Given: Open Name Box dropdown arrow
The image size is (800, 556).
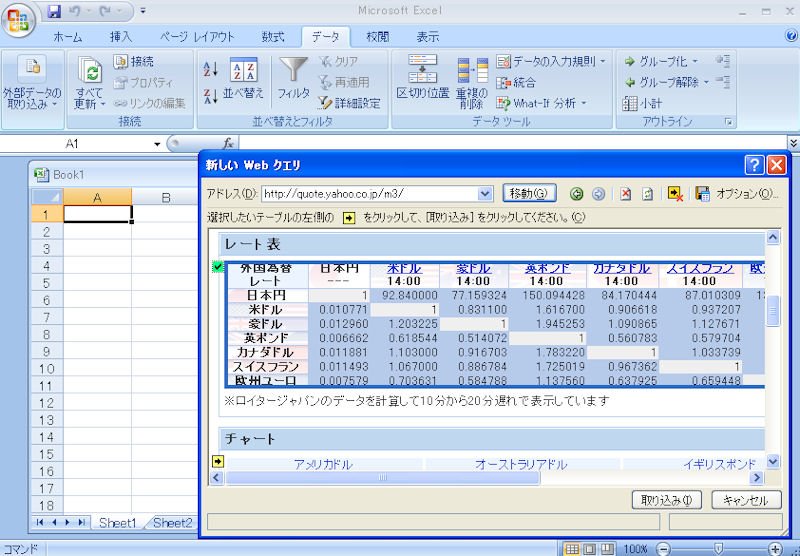Looking at the screenshot, I should click(x=157, y=144).
